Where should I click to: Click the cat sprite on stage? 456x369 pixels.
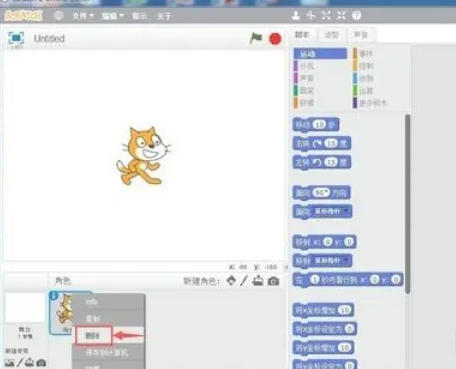click(143, 155)
